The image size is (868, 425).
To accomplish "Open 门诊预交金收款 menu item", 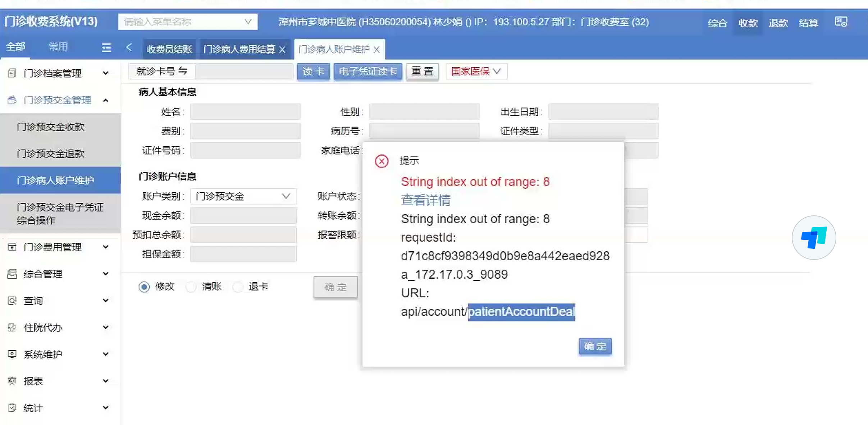I will coord(51,127).
